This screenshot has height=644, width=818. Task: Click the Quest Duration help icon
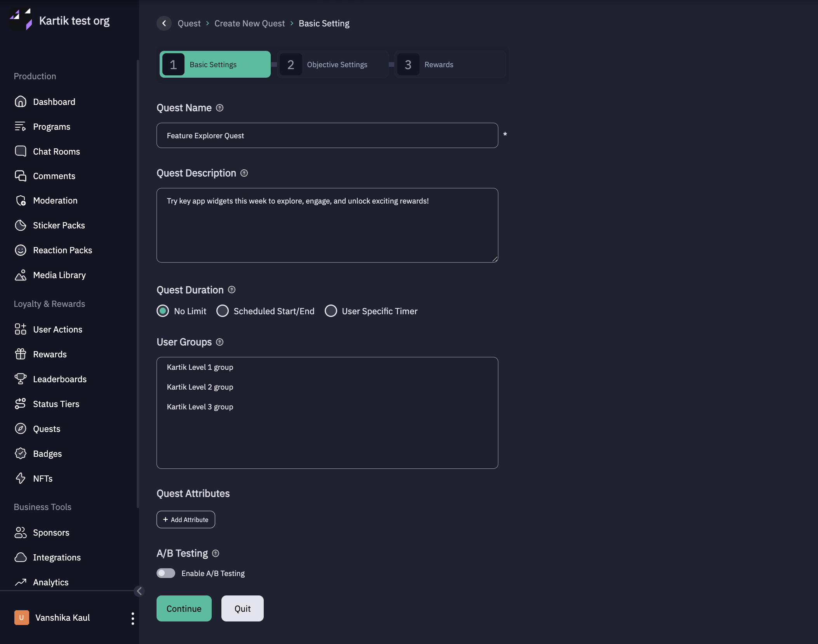pyautogui.click(x=231, y=290)
